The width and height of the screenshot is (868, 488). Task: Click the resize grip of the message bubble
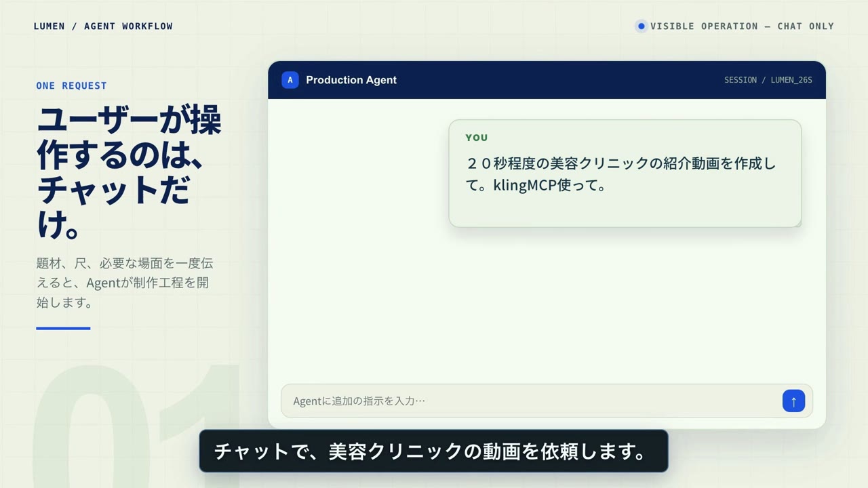point(797,223)
